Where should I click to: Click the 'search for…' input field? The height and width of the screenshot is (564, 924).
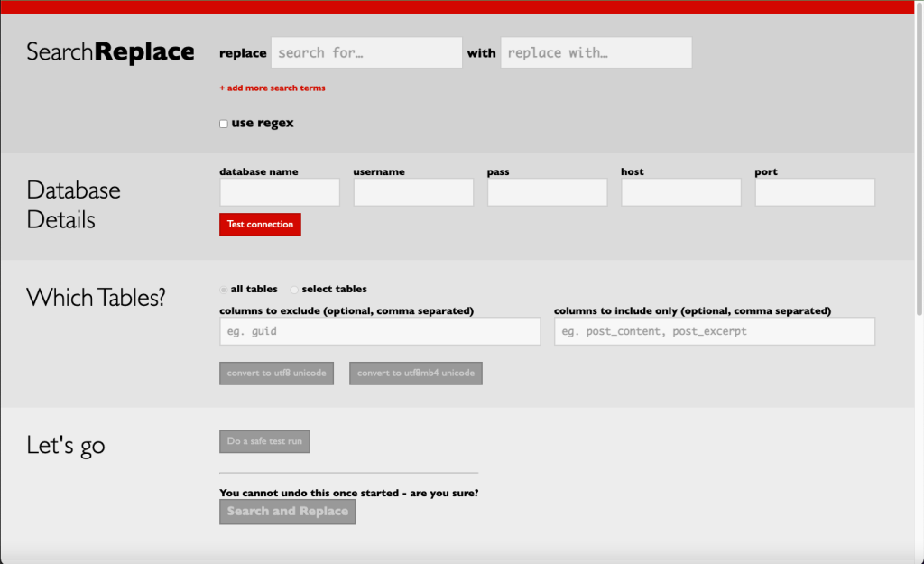point(366,52)
